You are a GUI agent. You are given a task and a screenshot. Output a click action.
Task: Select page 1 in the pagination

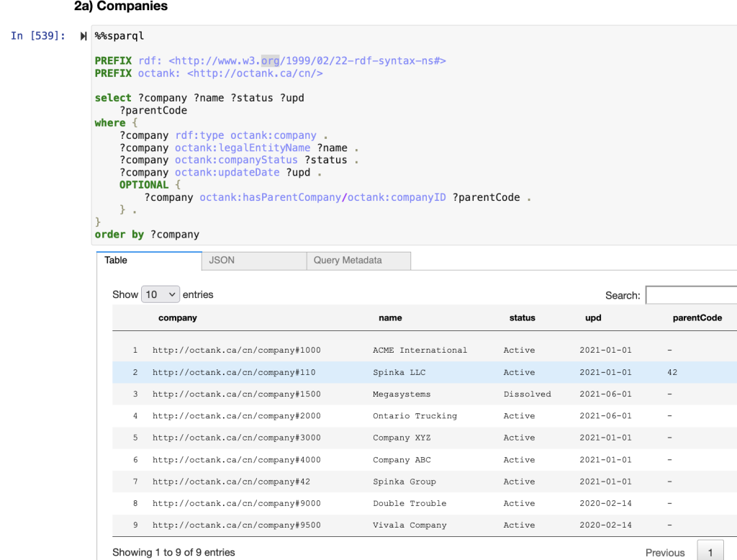[x=710, y=552]
